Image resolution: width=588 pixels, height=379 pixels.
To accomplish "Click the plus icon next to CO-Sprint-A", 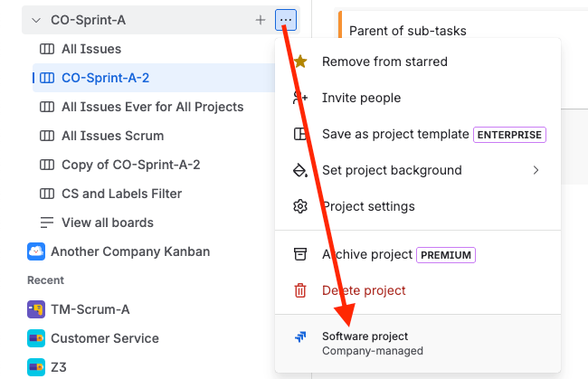I will coord(261,19).
